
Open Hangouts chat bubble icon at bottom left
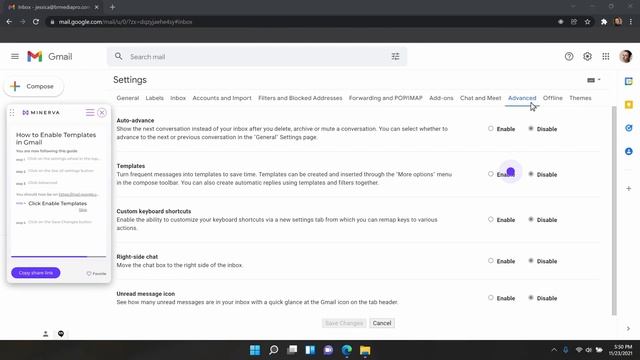[61, 334]
